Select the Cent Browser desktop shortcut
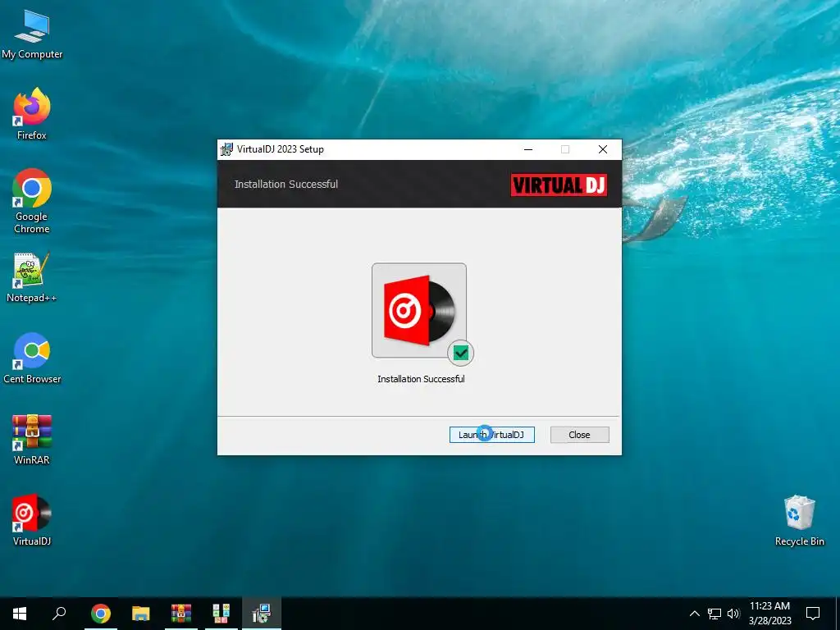Viewport: 840px width, 630px height. [x=32, y=358]
